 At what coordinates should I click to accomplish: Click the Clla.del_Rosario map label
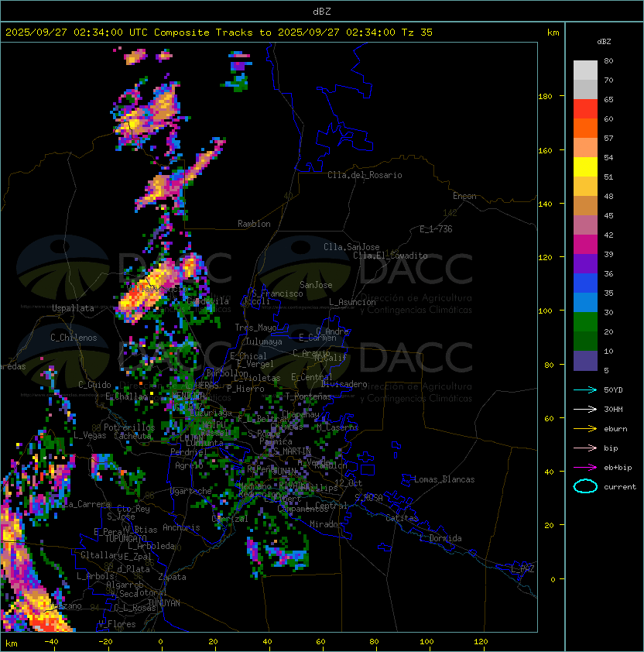coord(365,175)
